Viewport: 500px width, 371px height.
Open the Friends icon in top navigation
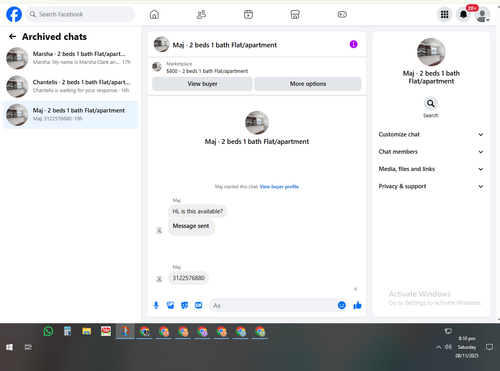[201, 14]
